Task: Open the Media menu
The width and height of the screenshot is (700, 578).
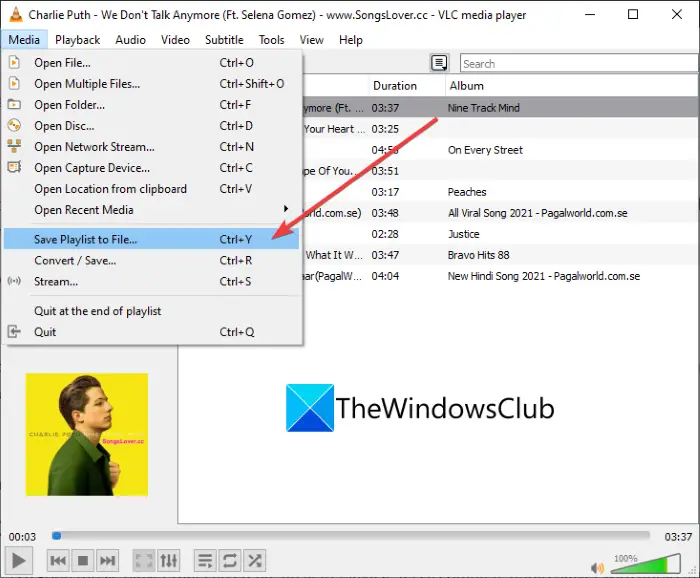Action: [x=24, y=40]
